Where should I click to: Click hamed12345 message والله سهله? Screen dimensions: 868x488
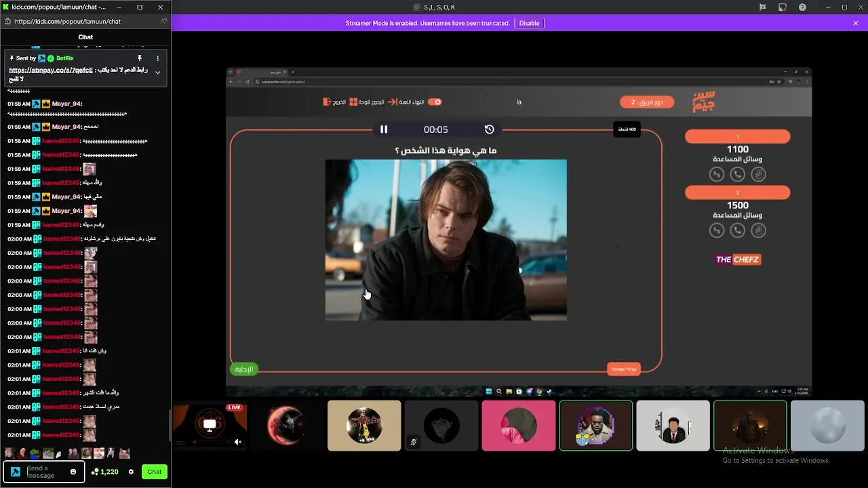[91, 183]
